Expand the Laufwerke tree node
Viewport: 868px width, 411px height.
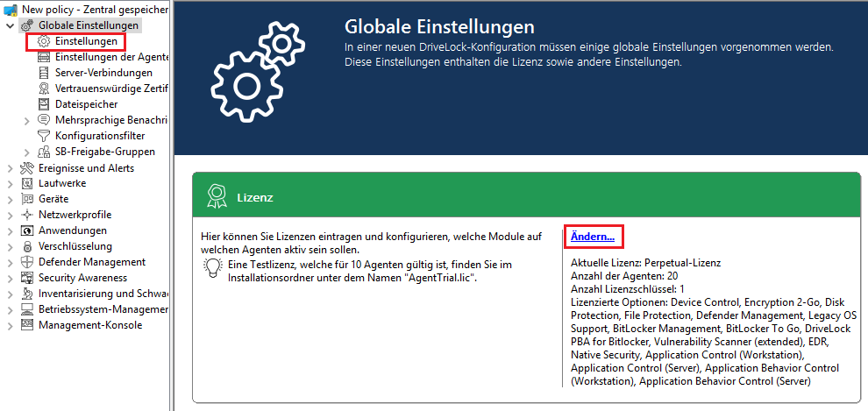pyautogui.click(x=10, y=183)
